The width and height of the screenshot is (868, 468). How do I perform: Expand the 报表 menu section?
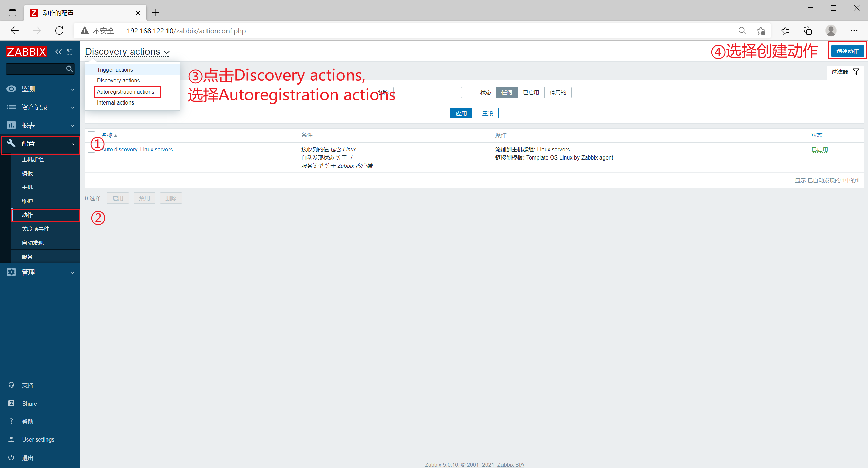40,125
